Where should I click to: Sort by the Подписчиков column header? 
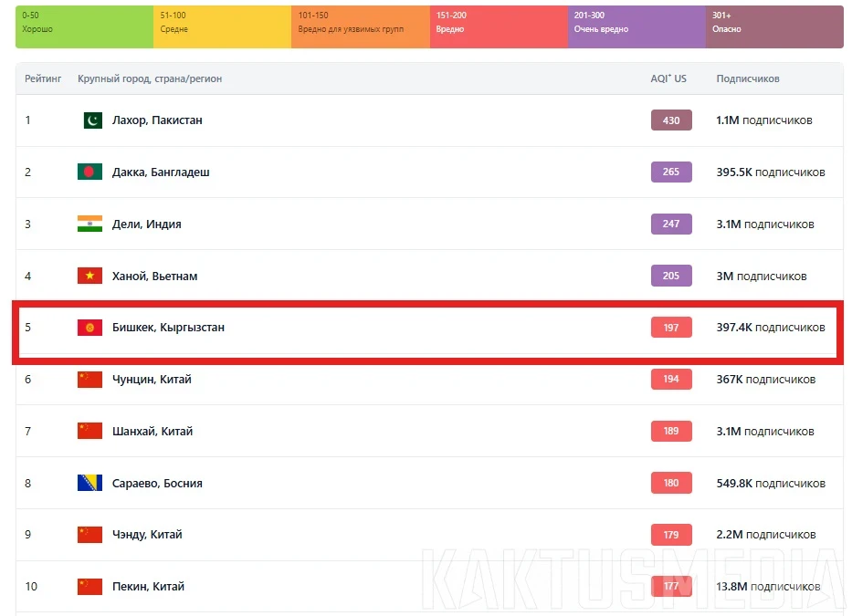tap(749, 78)
